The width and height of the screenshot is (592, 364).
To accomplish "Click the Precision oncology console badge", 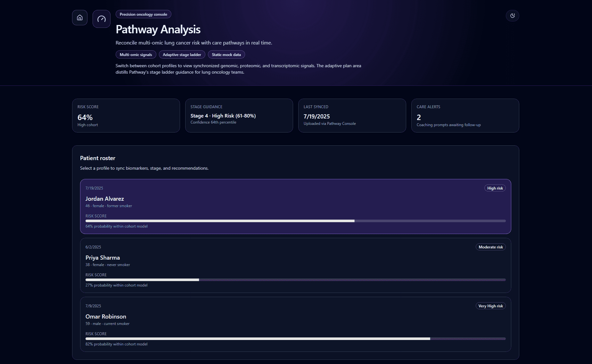I will click(143, 14).
